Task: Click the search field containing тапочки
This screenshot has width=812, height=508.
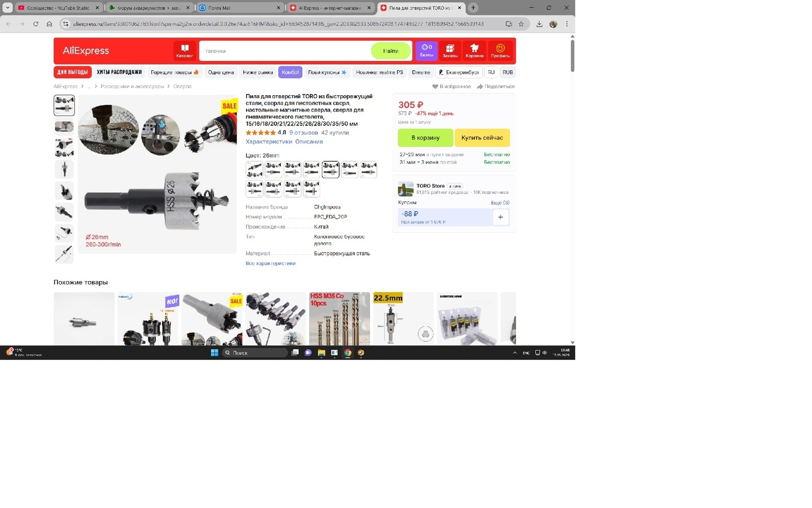Action: point(285,51)
